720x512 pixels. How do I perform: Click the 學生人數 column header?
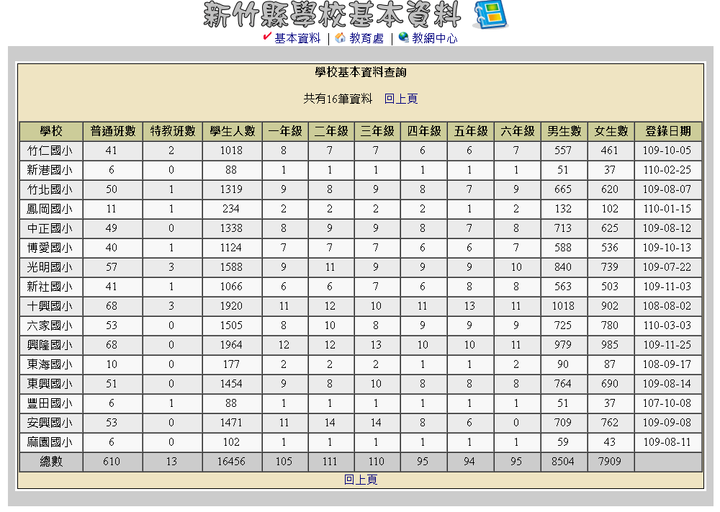click(x=232, y=131)
